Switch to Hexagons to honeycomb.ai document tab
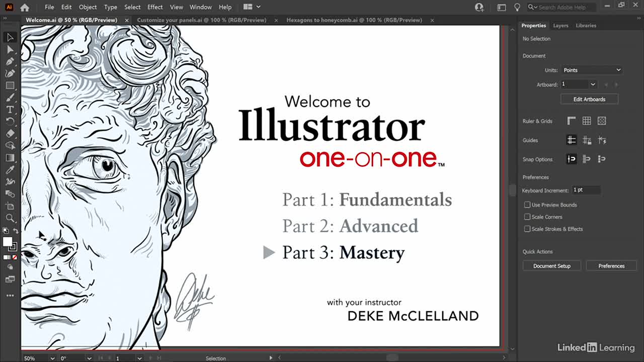 [x=354, y=20]
